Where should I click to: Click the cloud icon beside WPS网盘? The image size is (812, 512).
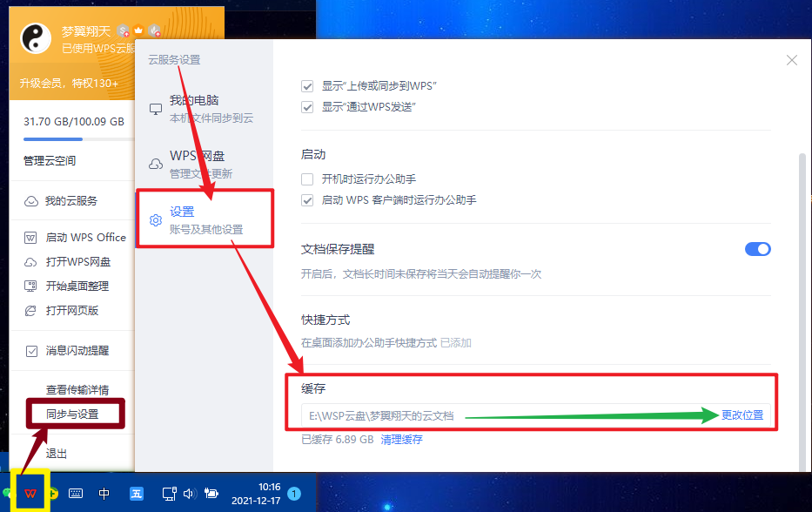(156, 165)
